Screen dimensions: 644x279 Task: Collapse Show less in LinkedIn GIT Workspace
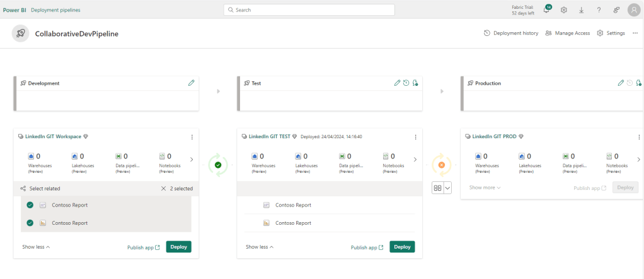[36, 247]
